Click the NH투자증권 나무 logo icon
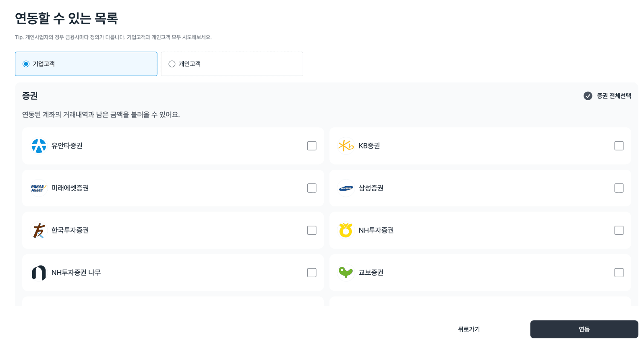The width and height of the screenshot is (644, 356). click(39, 273)
